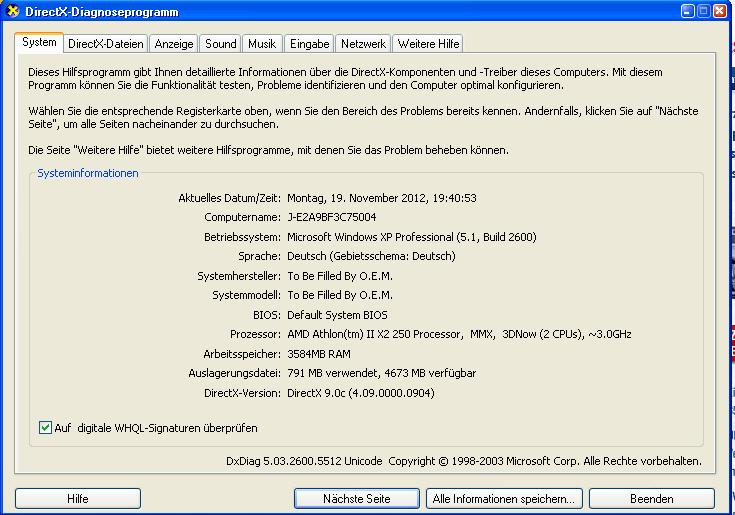Click the date value 'Montag, 19. November 2012, 19:40:53'
The image size is (735, 515).
click(x=382, y=198)
